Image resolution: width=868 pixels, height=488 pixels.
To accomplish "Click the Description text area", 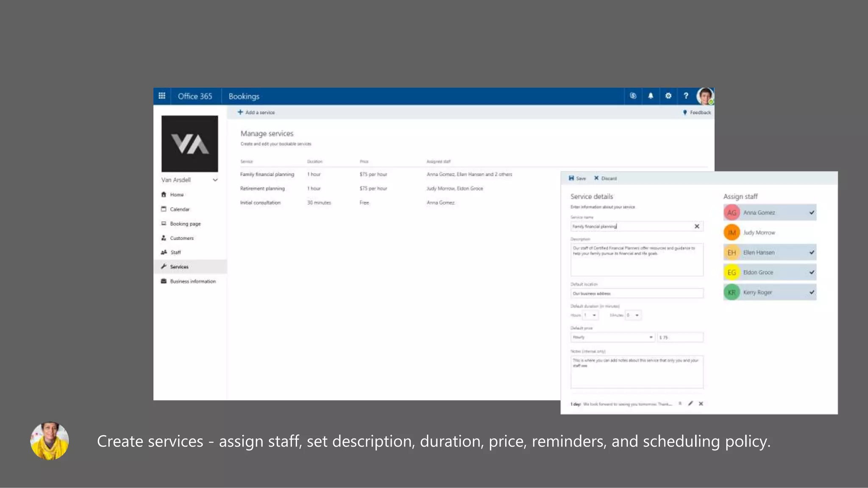I will pyautogui.click(x=637, y=260).
